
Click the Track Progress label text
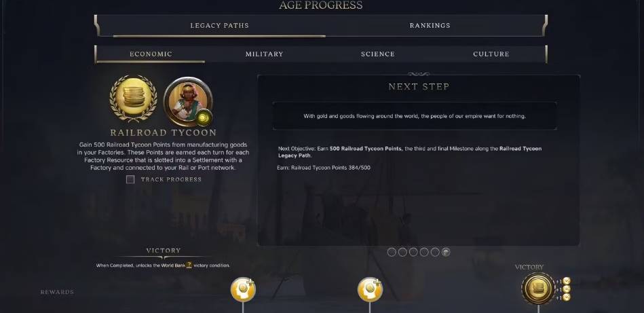point(171,179)
